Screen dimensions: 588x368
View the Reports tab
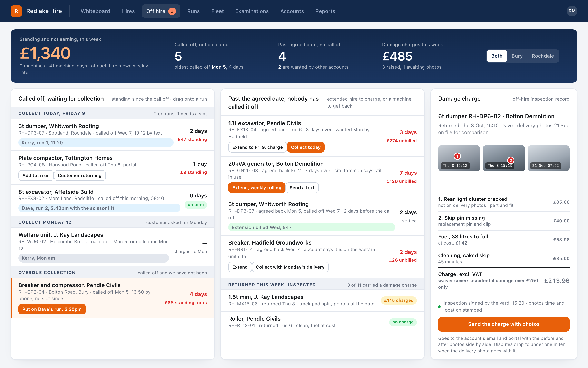(x=325, y=11)
